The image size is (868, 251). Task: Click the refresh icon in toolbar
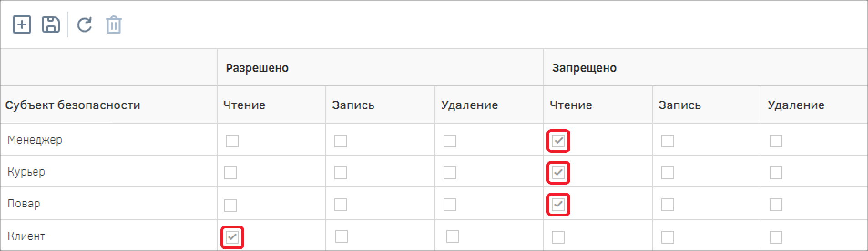(x=85, y=25)
